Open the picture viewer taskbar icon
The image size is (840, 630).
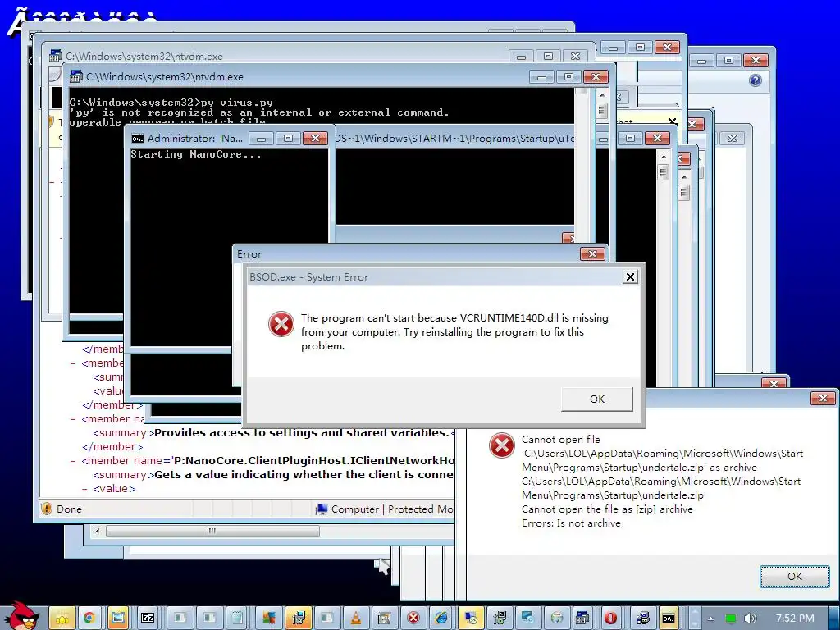118,618
